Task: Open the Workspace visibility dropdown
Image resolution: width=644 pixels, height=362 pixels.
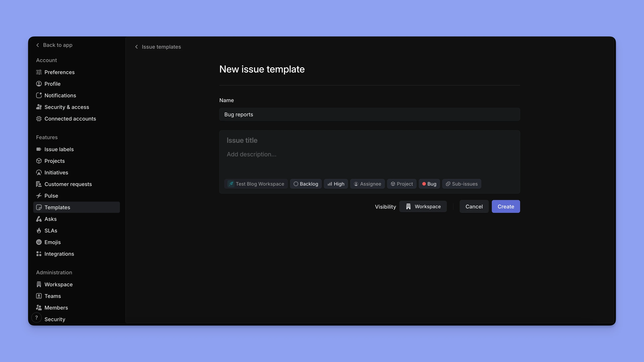Action: (x=423, y=206)
